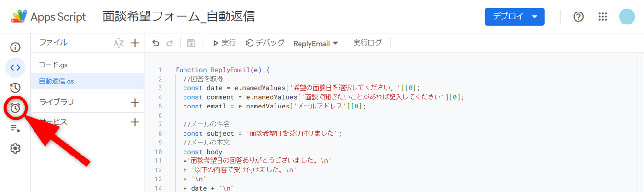Click the redo arrow in toolbar
644x192 pixels.
169,43
